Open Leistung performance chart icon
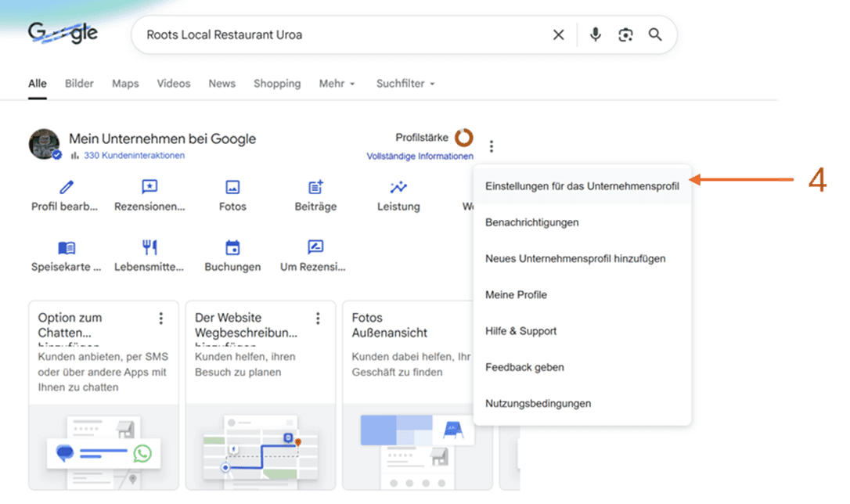850x504 pixels. (398, 188)
